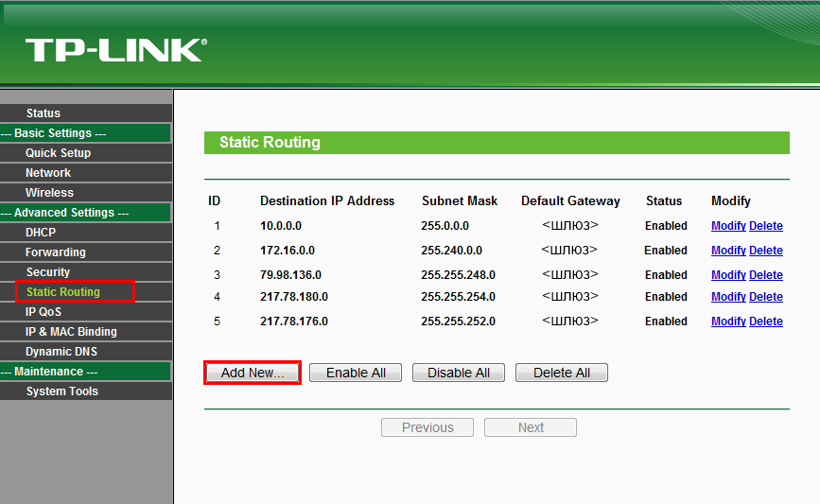This screenshot has width=820, height=504.
Task: Click Advanced Settings section header
Action: tap(86, 212)
